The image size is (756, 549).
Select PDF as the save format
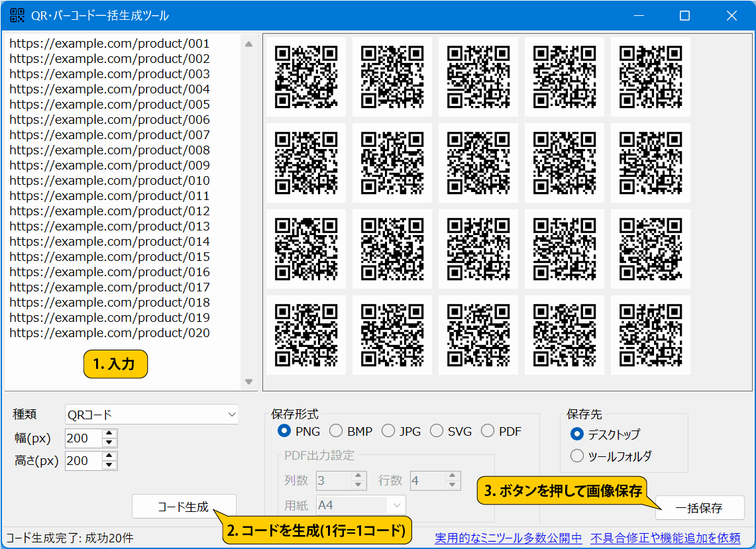(488, 431)
